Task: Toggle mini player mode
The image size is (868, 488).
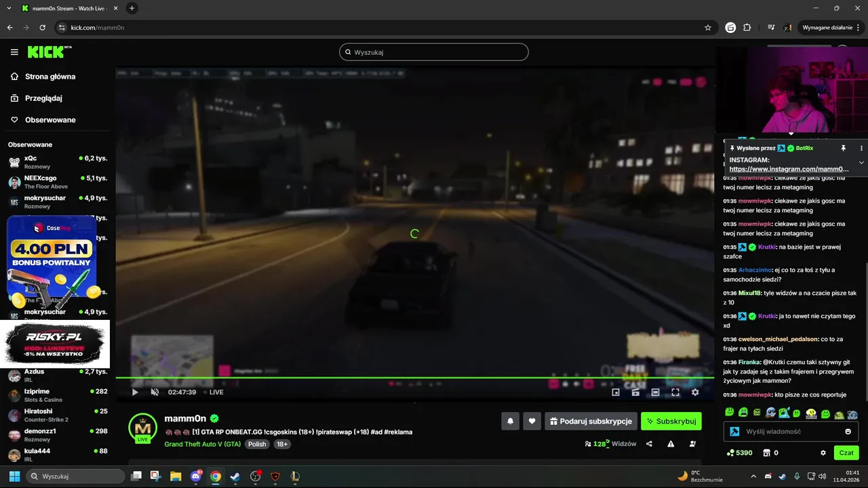Action: pyautogui.click(x=616, y=392)
